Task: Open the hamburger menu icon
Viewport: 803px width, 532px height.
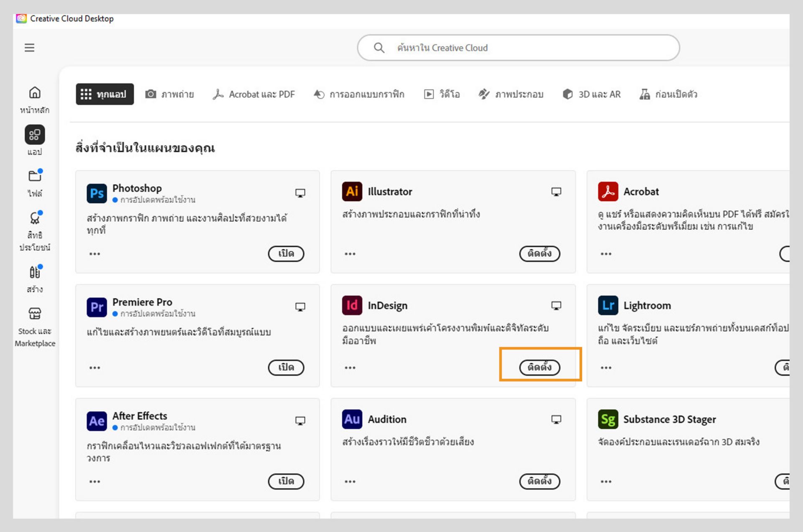Action: click(x=29, y=48)
